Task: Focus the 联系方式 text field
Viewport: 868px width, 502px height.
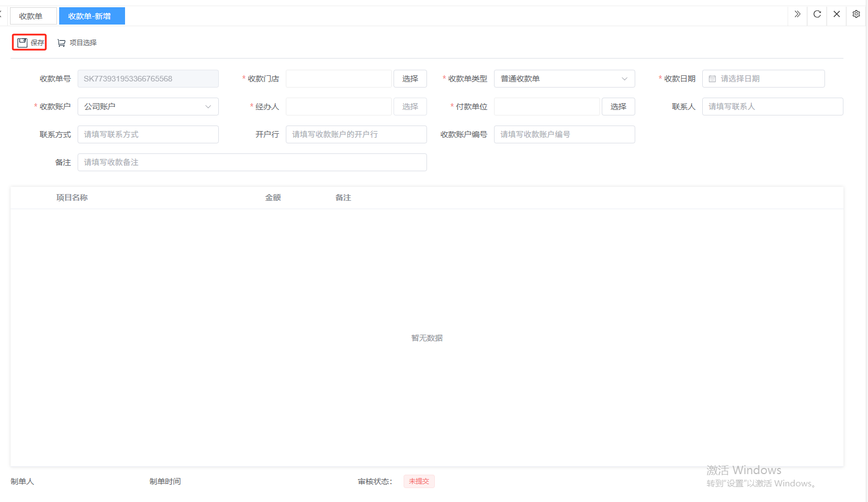Action: point(147,134)
